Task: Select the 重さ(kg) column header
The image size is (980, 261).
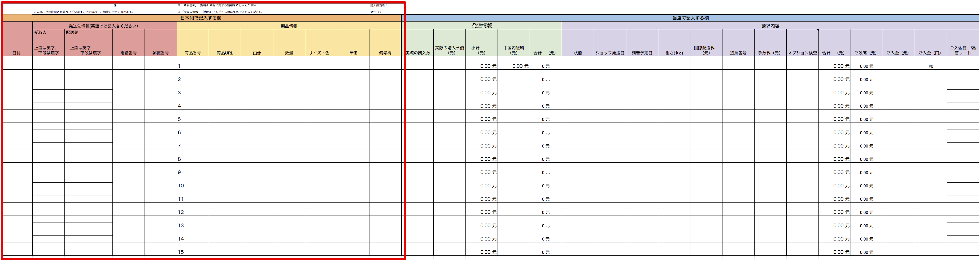Action: point(674,53)
